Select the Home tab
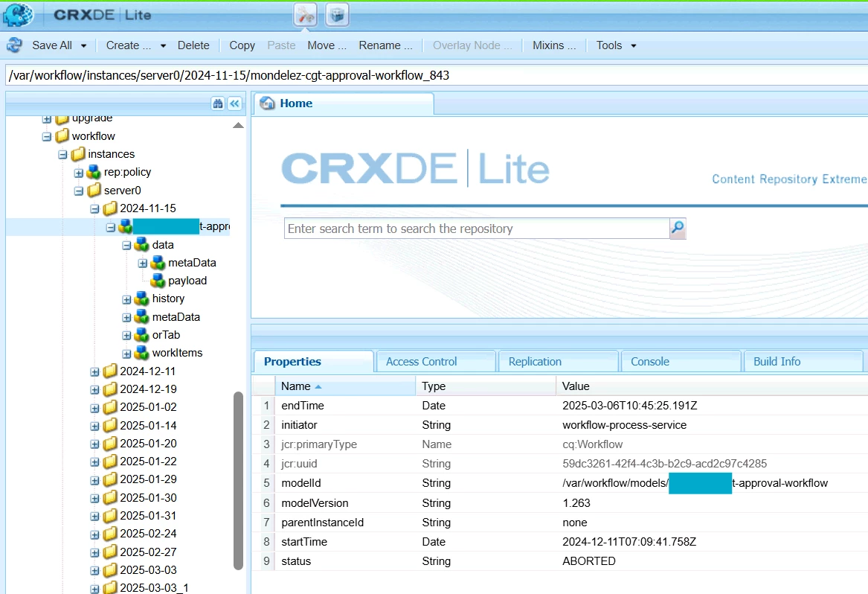The image size is (868, 594). [343, 103]
